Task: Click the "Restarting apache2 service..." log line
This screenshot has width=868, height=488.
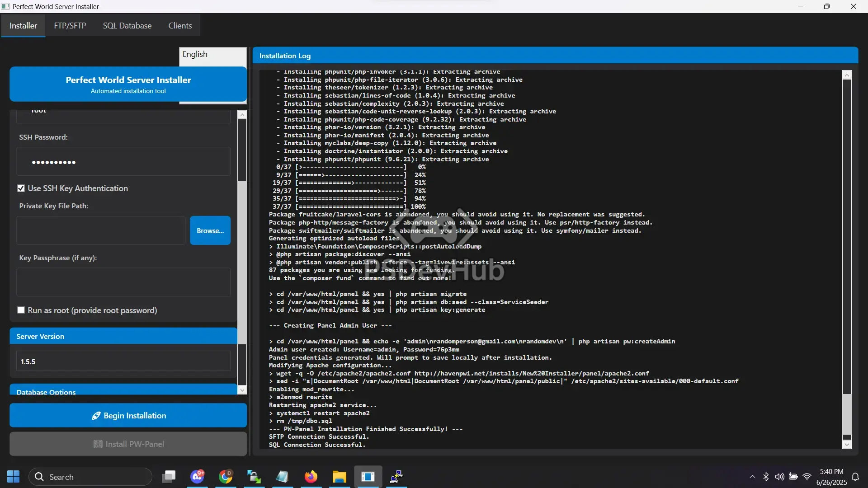Action: pyautogui.click(x=323, y=405)
